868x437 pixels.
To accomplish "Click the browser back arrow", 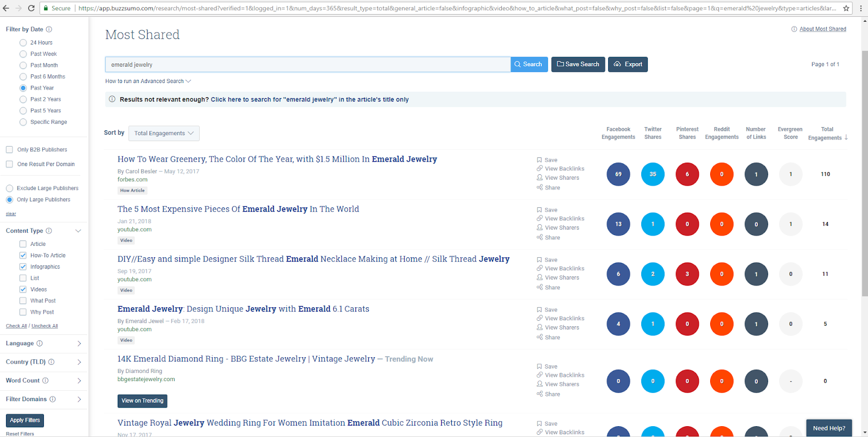I will [x=6, y=8].
